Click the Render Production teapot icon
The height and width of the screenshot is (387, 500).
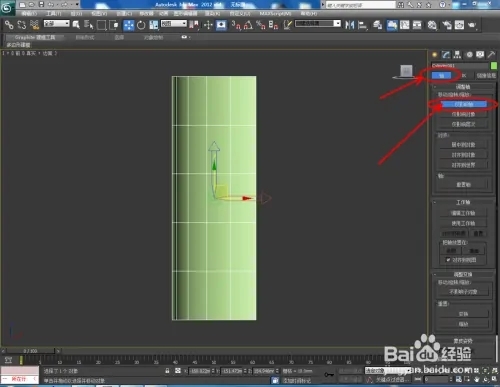(x=472, y=25)
